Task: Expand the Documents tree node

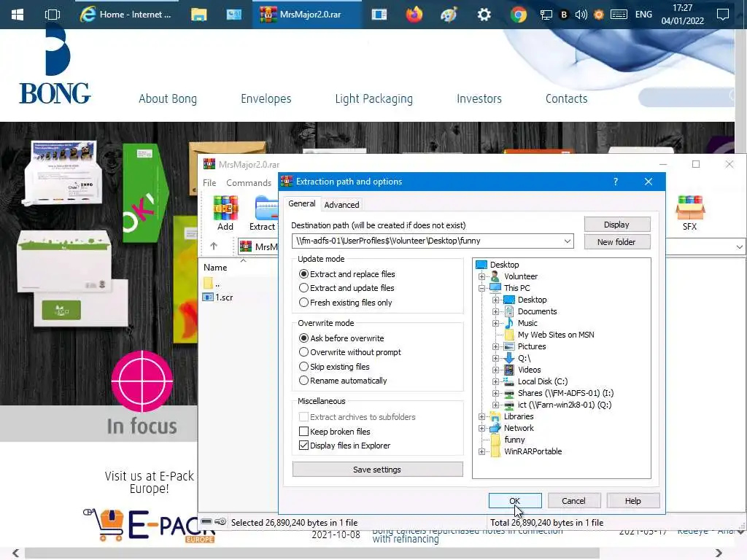Action: (495, 311)
